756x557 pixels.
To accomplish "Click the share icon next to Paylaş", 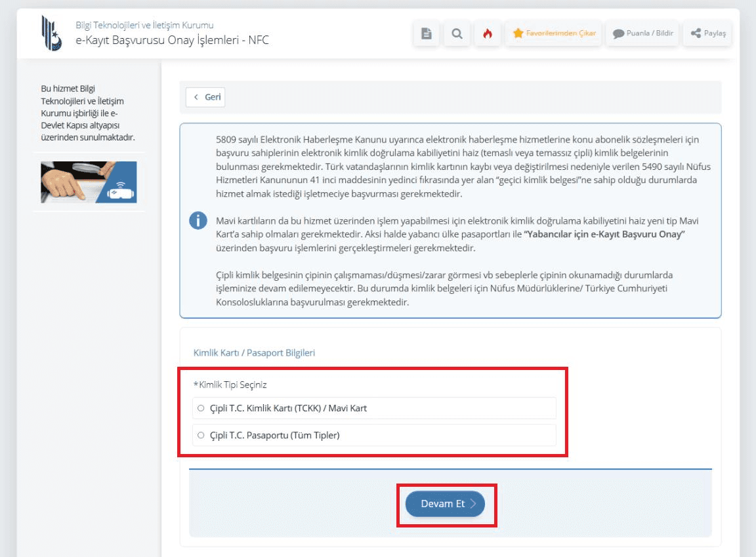I will (x=696, y=33).
